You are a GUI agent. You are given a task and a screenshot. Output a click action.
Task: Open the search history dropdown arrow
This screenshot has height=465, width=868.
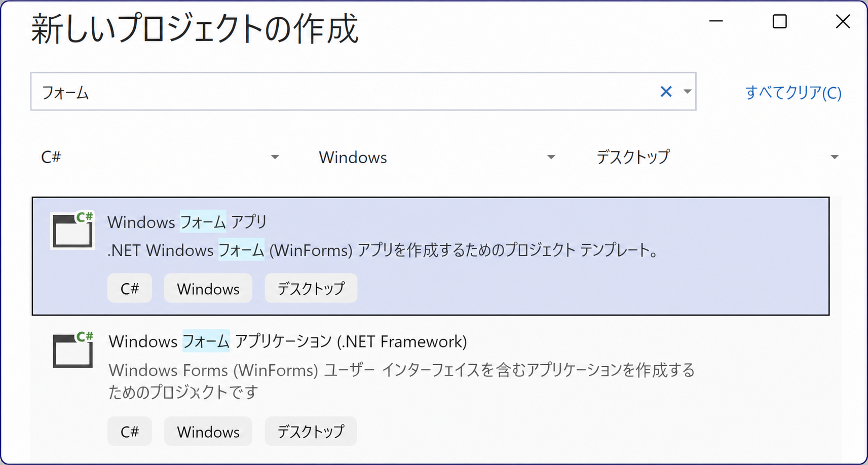click(687, 92)
